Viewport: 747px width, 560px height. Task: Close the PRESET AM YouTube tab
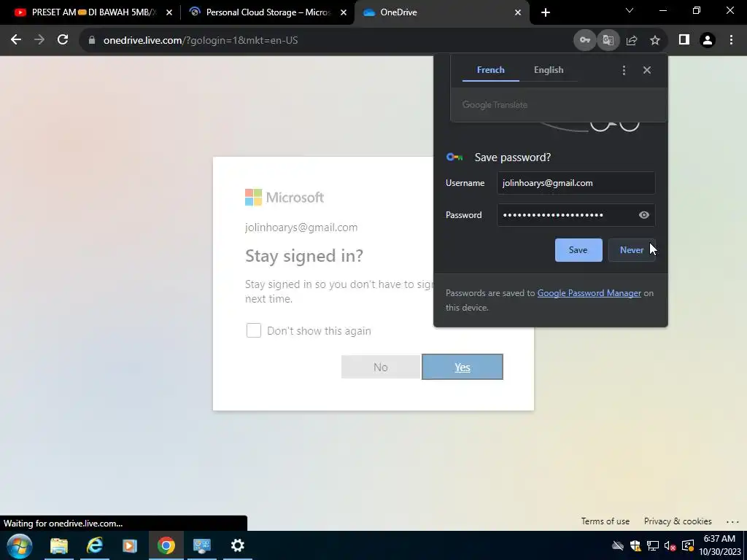pos(169,13)
